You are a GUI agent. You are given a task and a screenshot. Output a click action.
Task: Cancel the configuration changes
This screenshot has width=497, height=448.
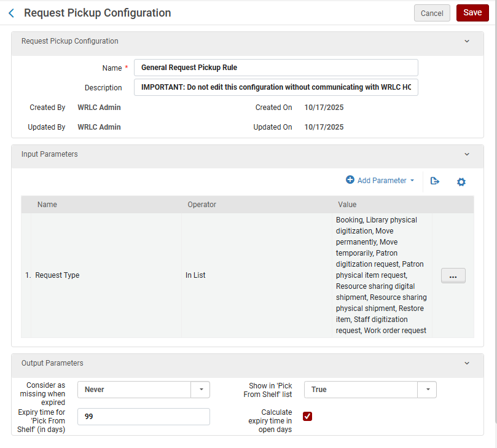(x=432, y=13)
